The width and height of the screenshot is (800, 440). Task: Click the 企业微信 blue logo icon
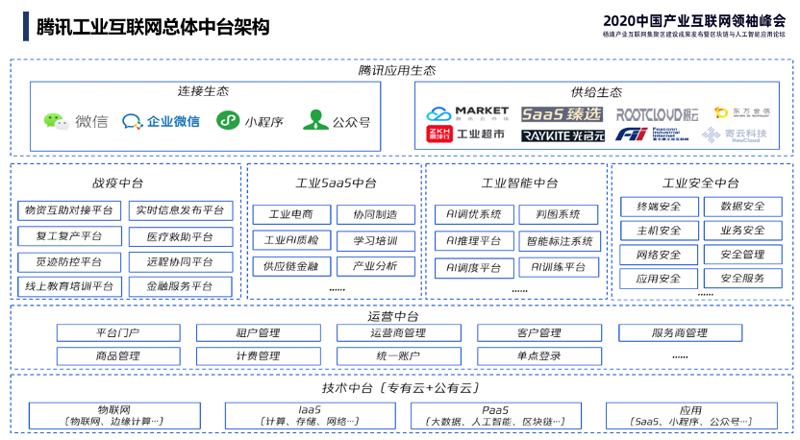(x=132, y=121)
